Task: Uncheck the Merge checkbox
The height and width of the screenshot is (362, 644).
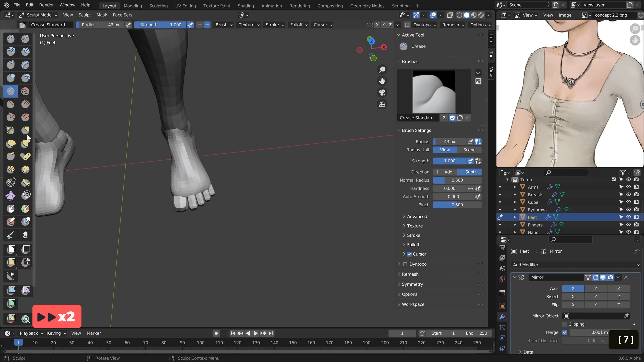Action: click(x=565, y=332)
